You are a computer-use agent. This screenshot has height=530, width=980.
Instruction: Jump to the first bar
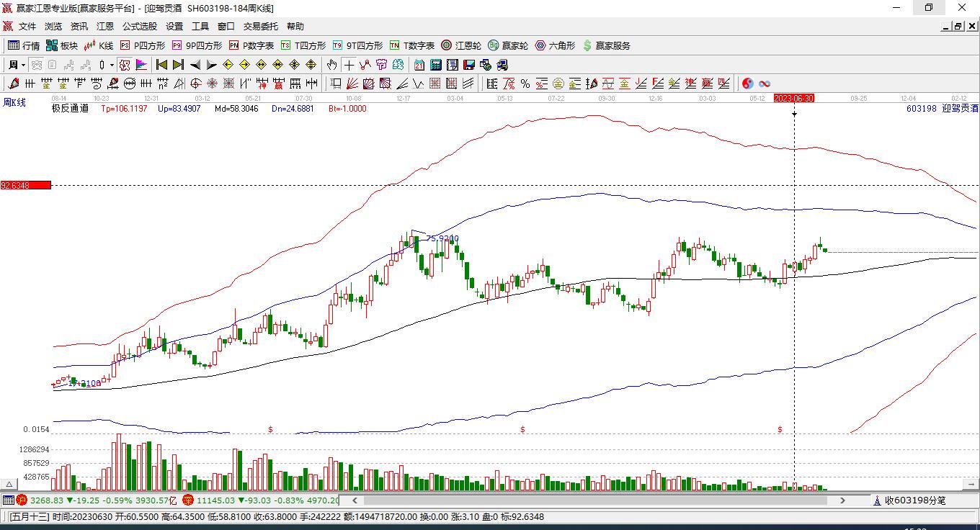pyautogui.click(x=162, y=65)
